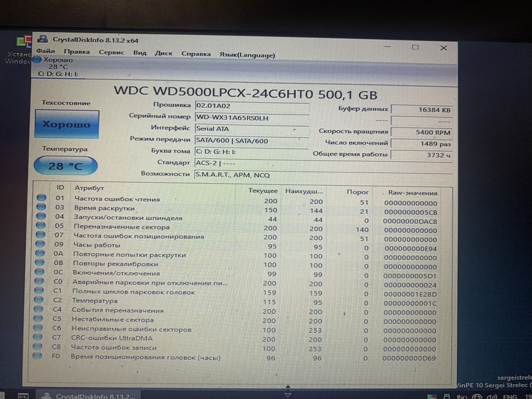This screenshot has width=532, height=399.
Task: Click the status circle for attribute 07
Action: coord(40,234)
